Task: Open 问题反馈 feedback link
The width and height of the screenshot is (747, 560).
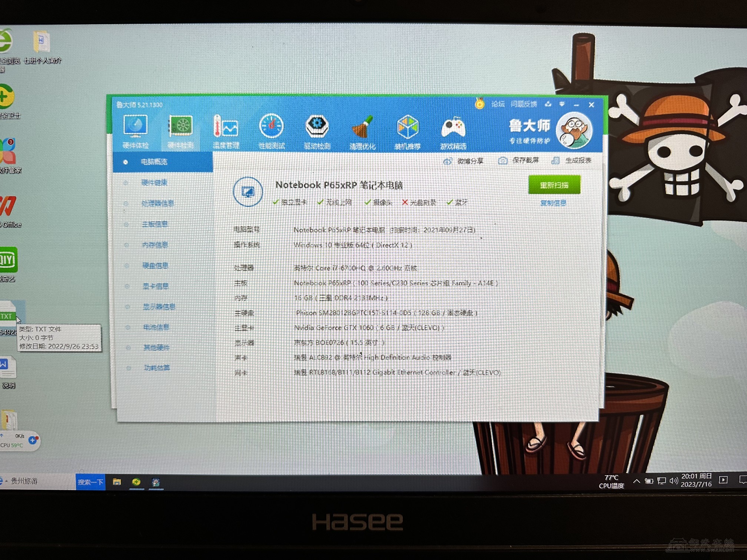Action: (523, 104)
